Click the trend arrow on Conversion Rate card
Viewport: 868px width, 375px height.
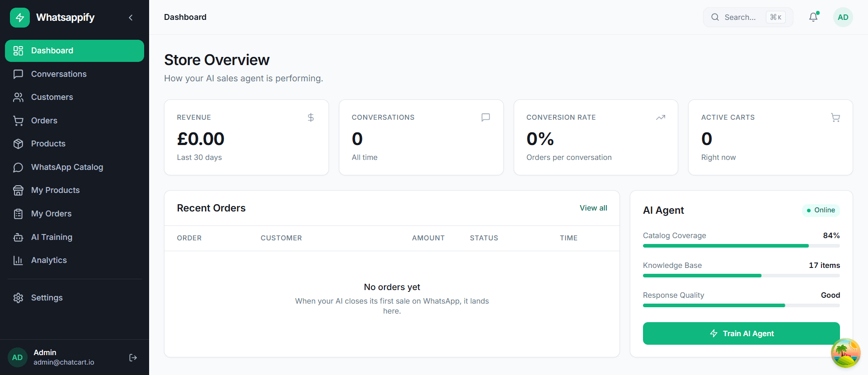tap(661, 117)
